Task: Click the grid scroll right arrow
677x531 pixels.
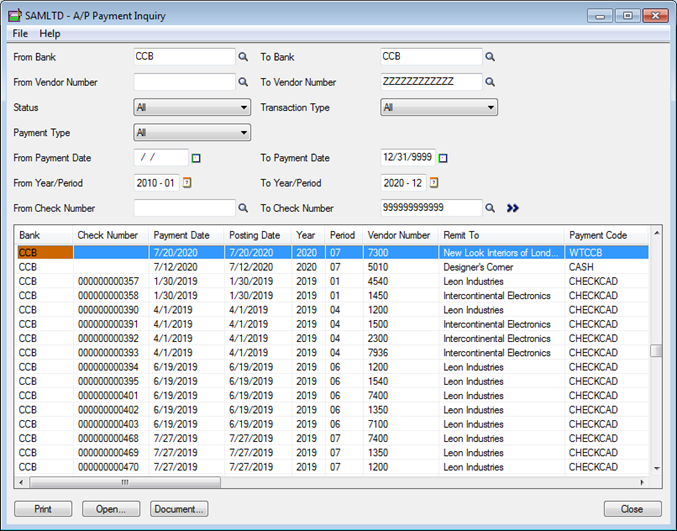Action: 642,482
